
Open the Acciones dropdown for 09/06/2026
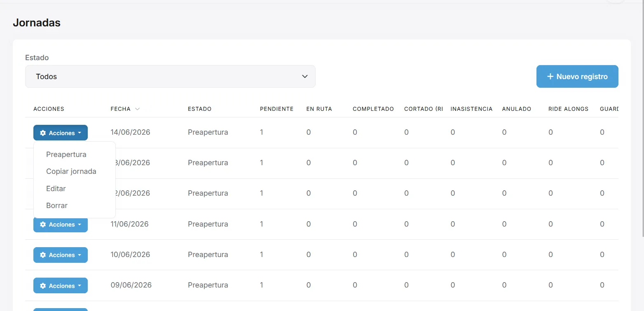point(61,285)
